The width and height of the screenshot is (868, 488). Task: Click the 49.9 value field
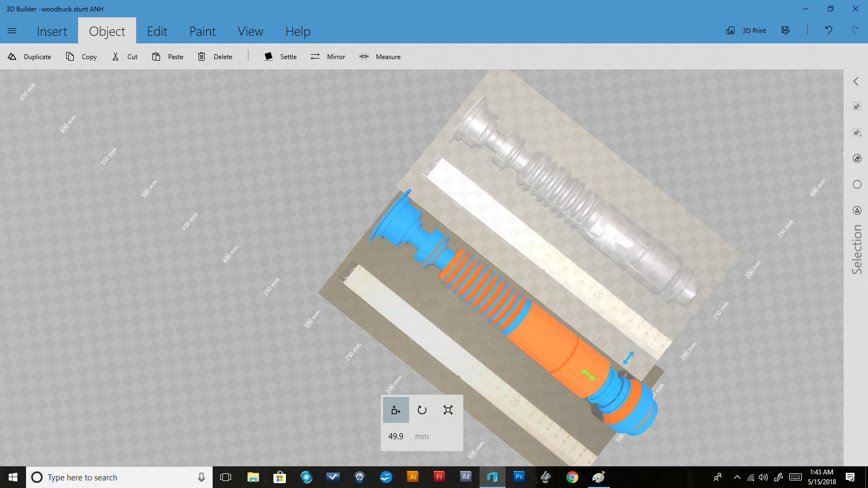tap(396, 436)
